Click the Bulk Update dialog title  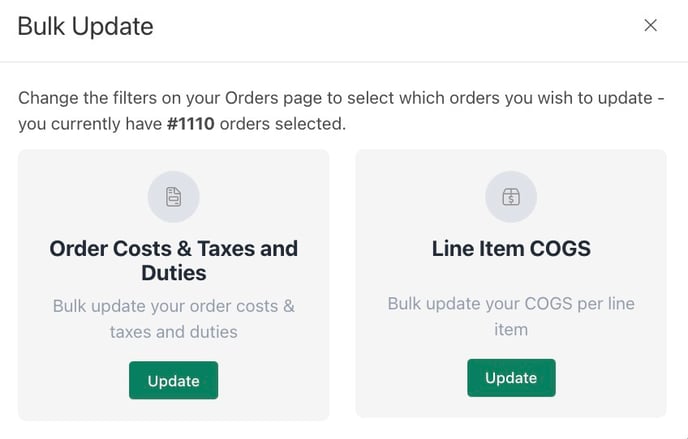coord(86,26)
